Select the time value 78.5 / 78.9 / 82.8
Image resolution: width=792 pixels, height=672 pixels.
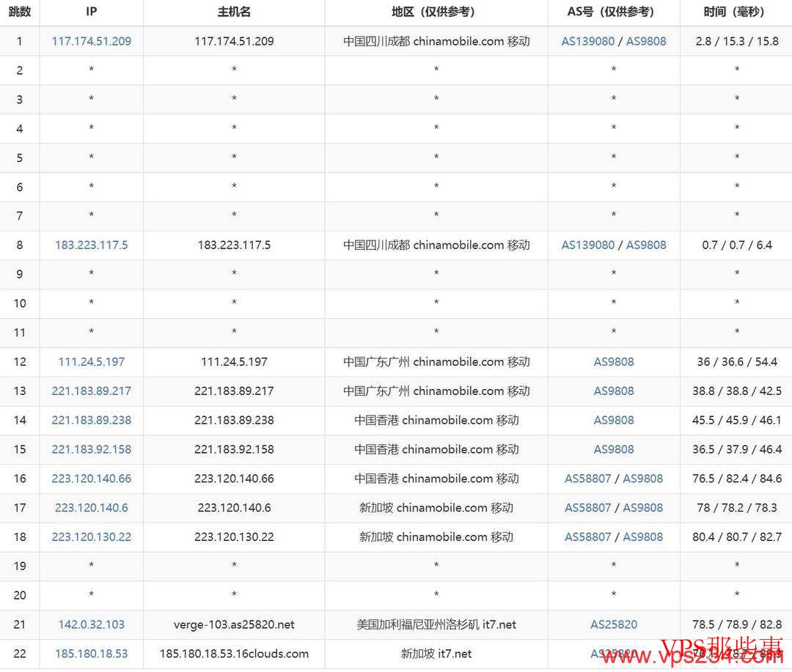[737, 624]
